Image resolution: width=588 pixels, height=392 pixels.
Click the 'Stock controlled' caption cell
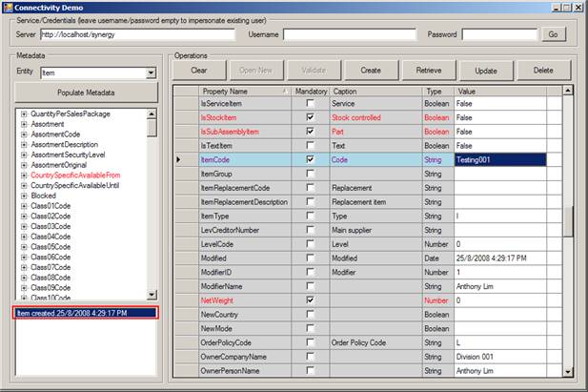coord(375,117)
